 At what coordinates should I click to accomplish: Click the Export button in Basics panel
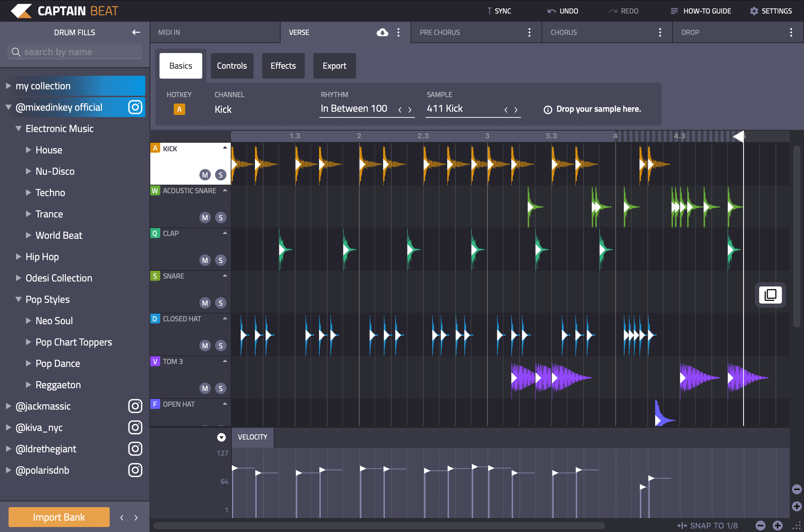point(334,65)
